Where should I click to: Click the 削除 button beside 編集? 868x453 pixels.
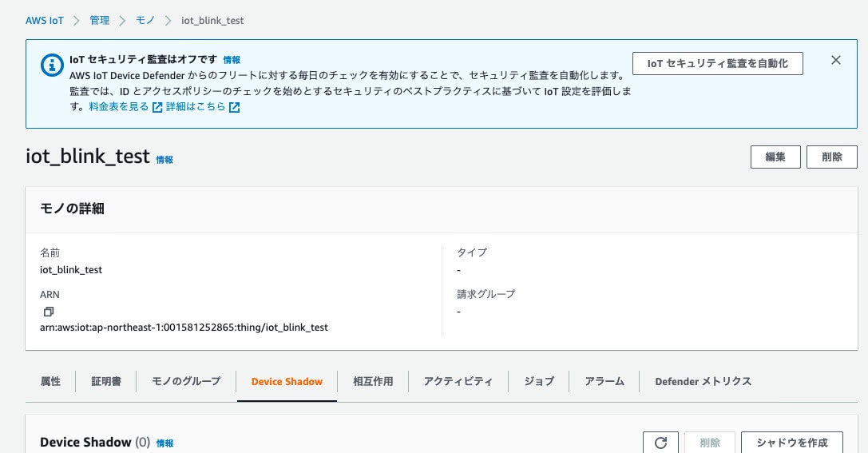(x=832, y=157)
